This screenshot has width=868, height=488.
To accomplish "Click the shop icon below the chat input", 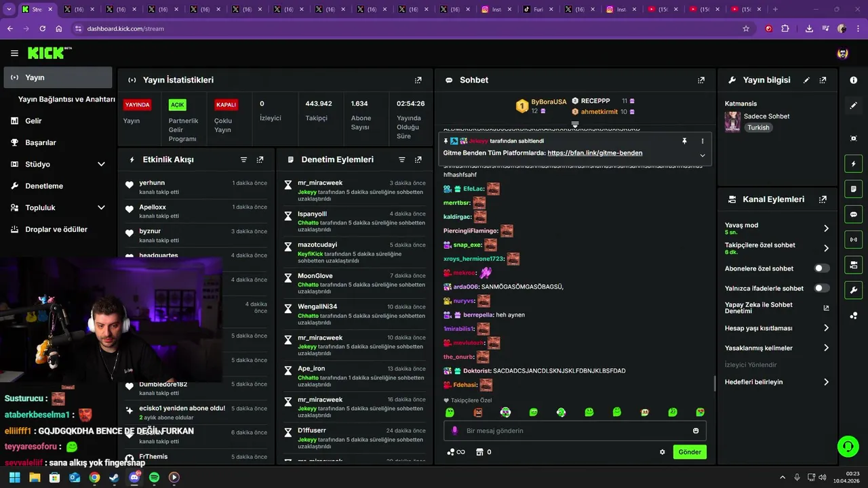I will [479, 452].
